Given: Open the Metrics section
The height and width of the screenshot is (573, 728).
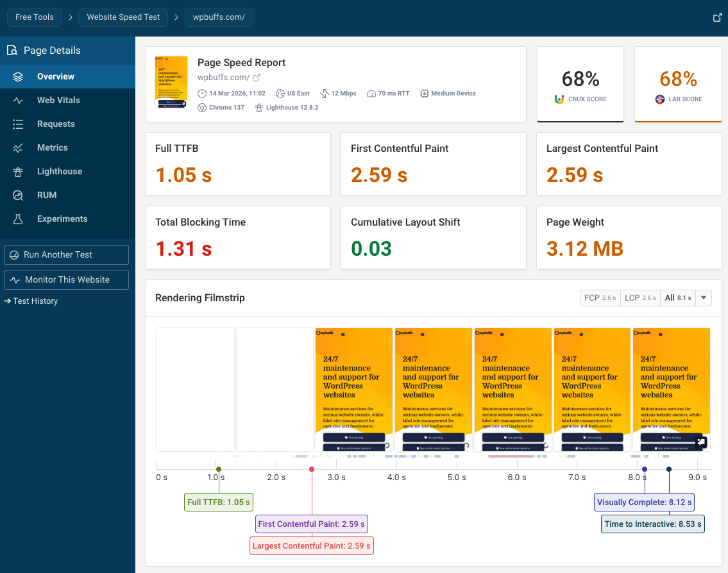Looking at the screenshot, I should [51, 147].
